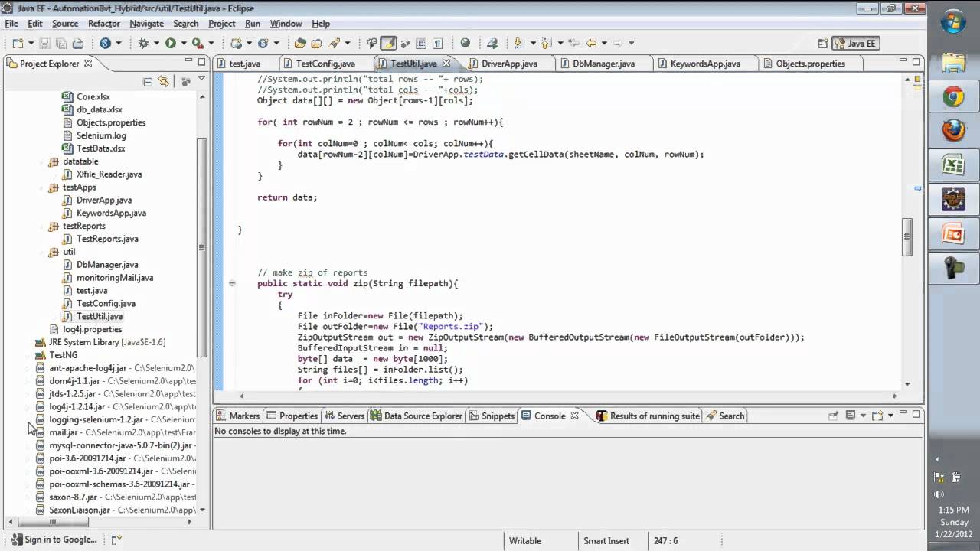Click Forward navigation arrow in toolbar

click(617, 44)
